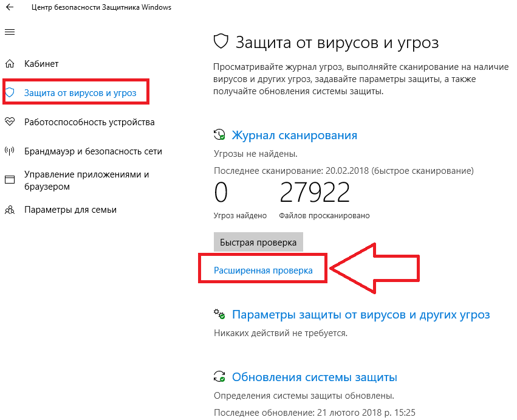Open the Журнал сканирования heading link
The image size is (517, 420).
[295, 135]
